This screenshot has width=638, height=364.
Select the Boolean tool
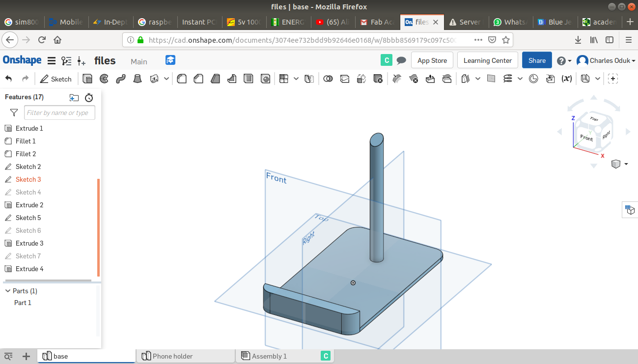(x=328, y=79)
